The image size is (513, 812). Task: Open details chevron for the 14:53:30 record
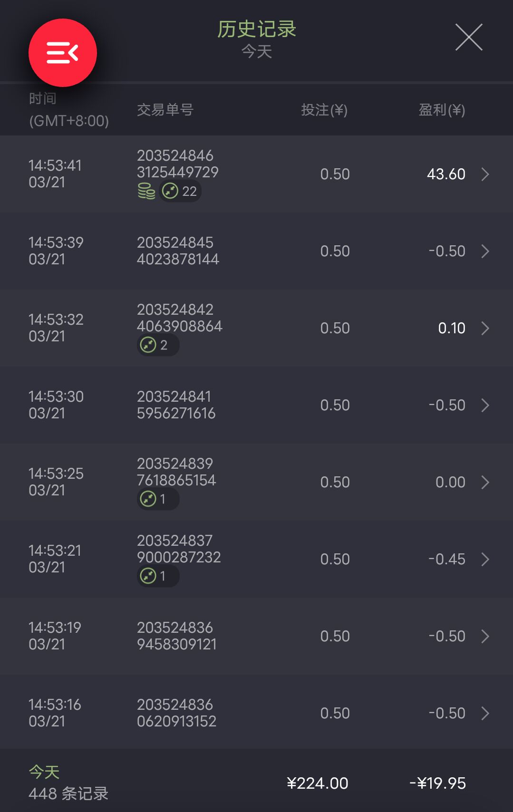click(x=485, y=405)
